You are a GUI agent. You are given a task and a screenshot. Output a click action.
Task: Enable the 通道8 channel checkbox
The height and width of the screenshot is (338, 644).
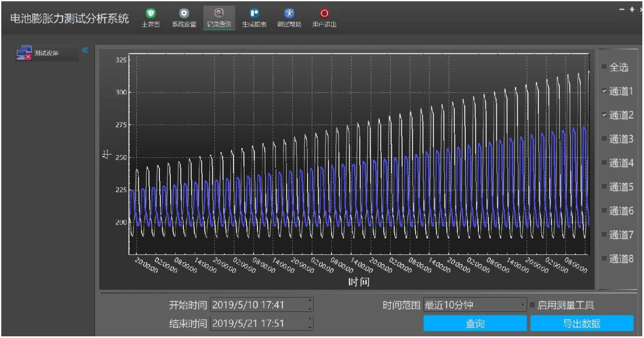click(x=604, y=259)
